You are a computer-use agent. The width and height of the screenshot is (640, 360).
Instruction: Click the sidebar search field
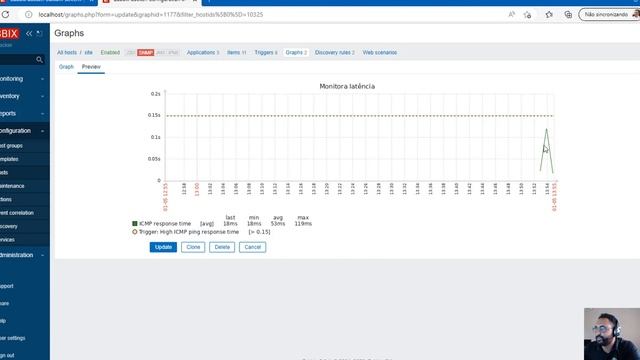[18, 60]
